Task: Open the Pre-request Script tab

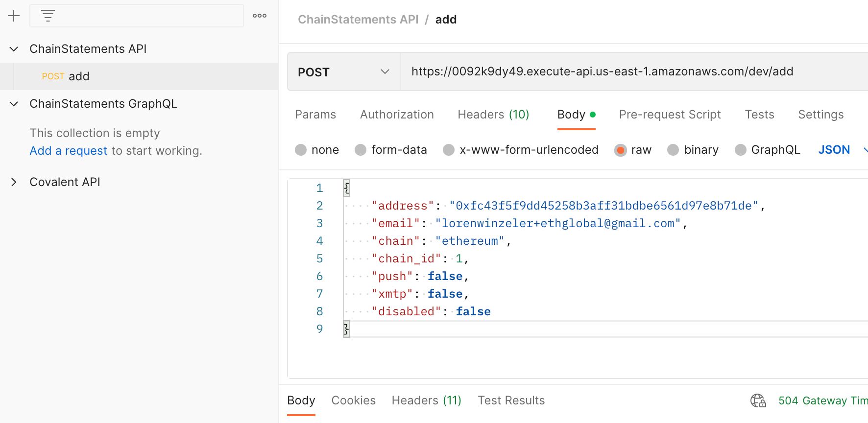Action: [670, 115]
